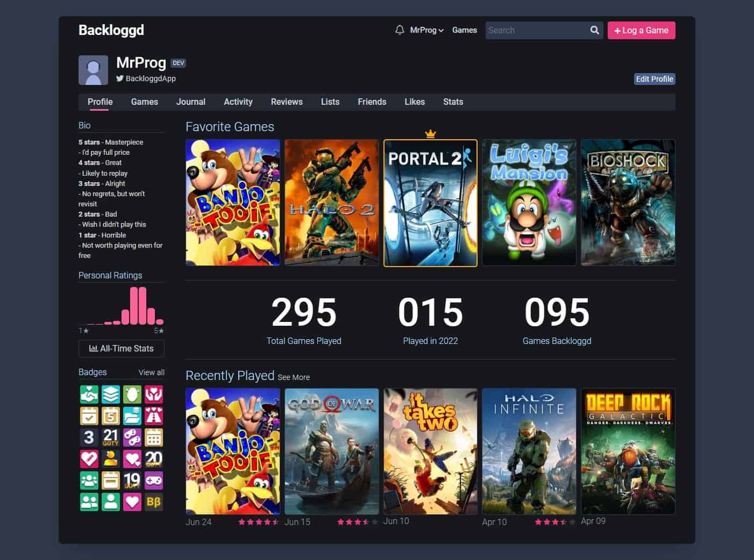
Task: Click the golden duck badge icon
Action: pos(111,458)
